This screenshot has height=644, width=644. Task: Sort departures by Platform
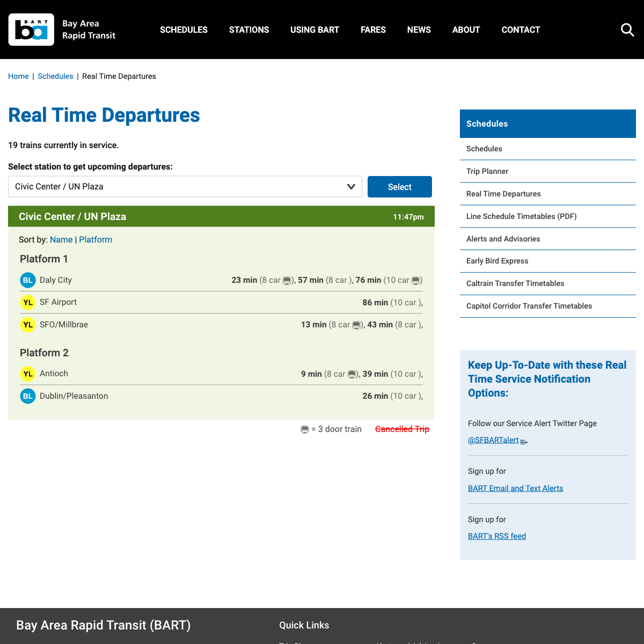[x=96, y=240]
